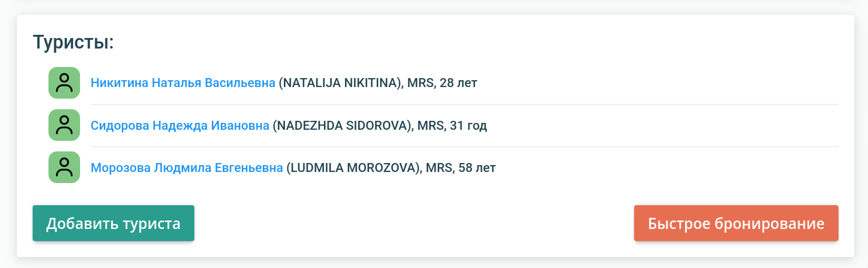868x268 pixels.
Task: Click the divider line below Никитина's row
Action: pos(463,104)
